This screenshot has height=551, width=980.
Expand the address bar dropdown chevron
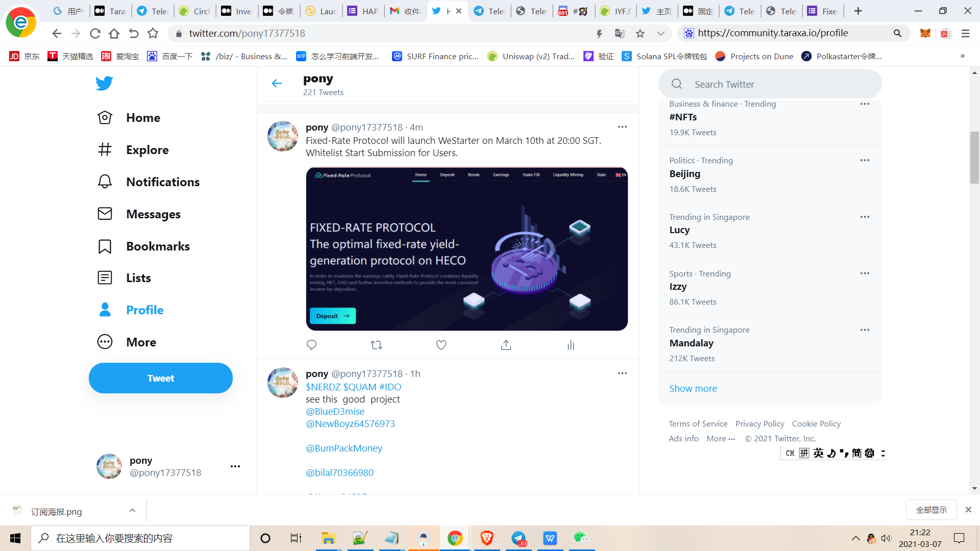click(660, 33)
